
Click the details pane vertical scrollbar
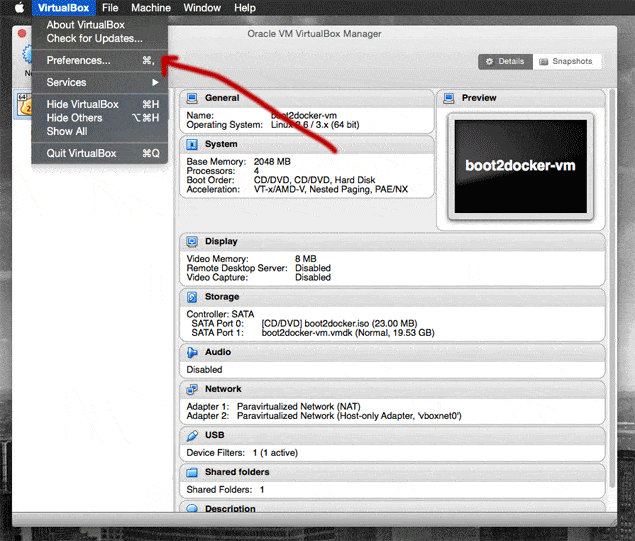click(611, 288)
